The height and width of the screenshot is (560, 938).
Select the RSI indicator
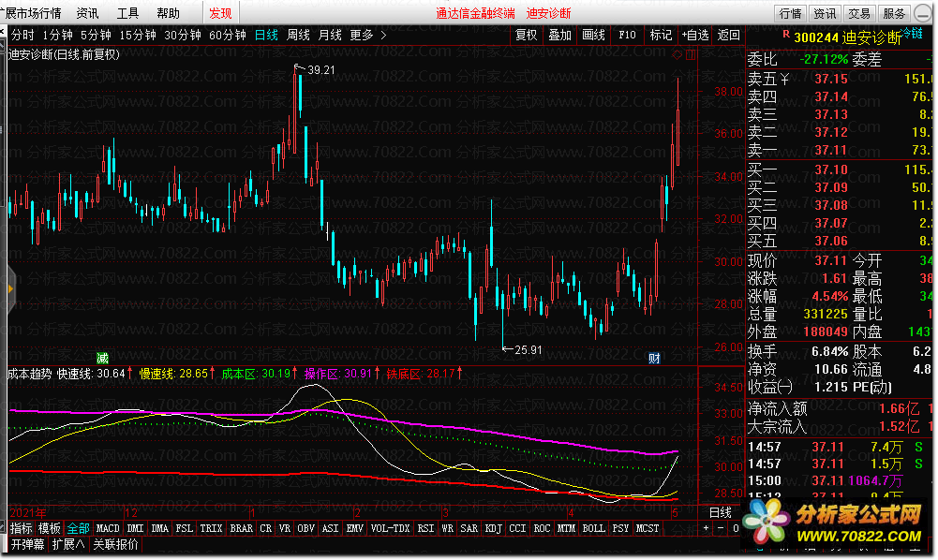coord(426,528)
